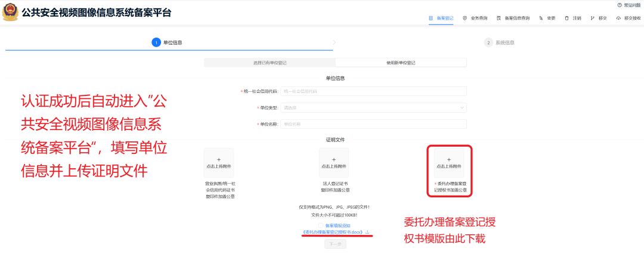Upload attachment for 委托办理备案登记授权书
The height and width of the screenshot is (260, 644).
pyautogui.click(x=449, y=163)
